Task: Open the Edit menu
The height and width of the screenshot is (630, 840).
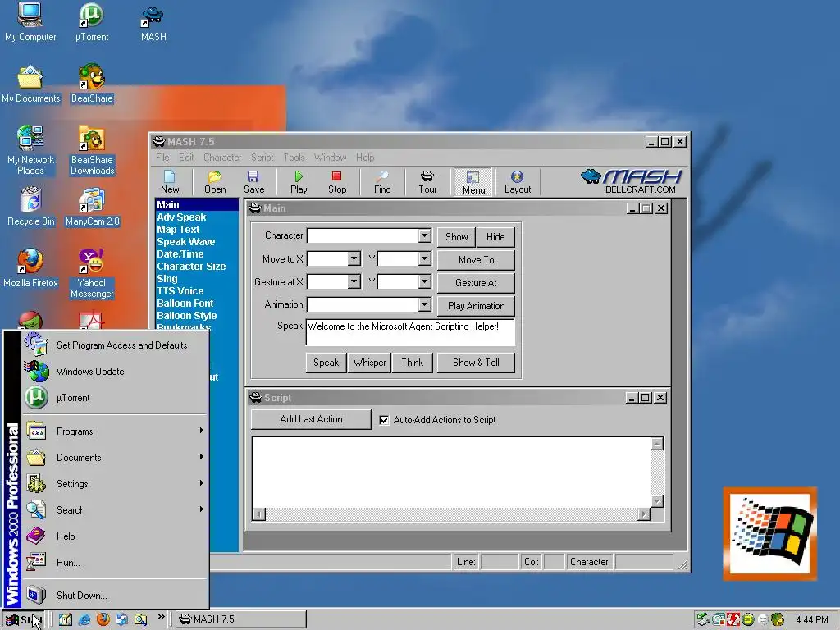Action: [x=186, y=157]
